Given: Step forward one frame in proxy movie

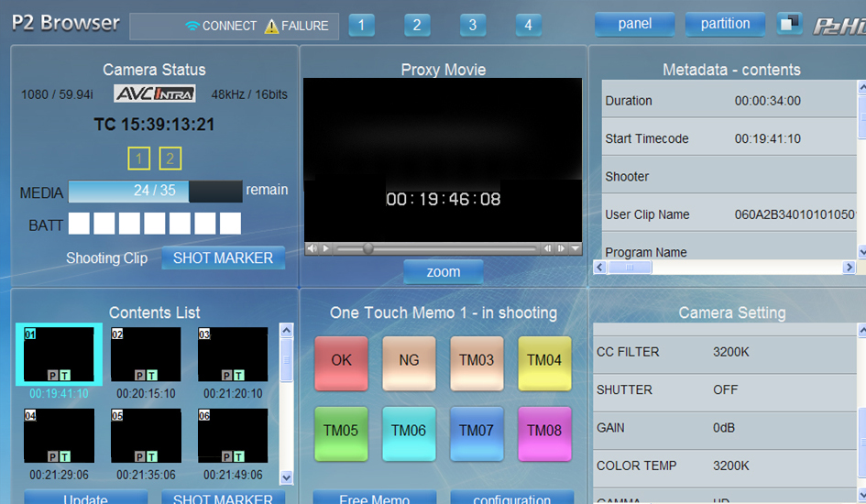Looking at the screenshot, I should pyautogui.click(x=561, y=248).
